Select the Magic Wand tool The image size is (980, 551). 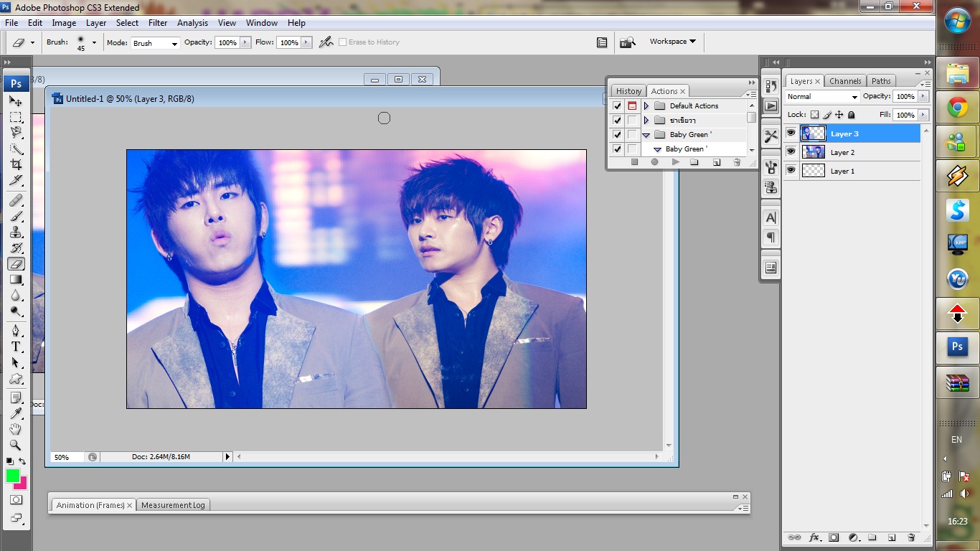[16, 149]
